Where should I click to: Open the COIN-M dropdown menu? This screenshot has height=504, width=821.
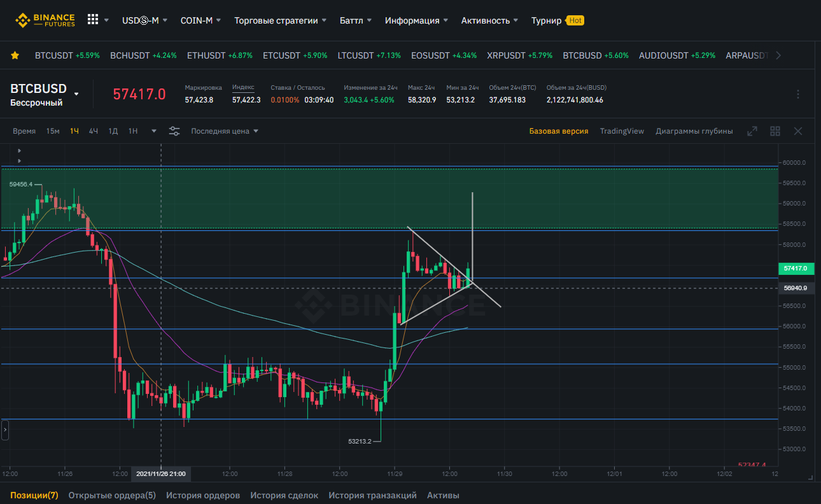tap(200, 20)
